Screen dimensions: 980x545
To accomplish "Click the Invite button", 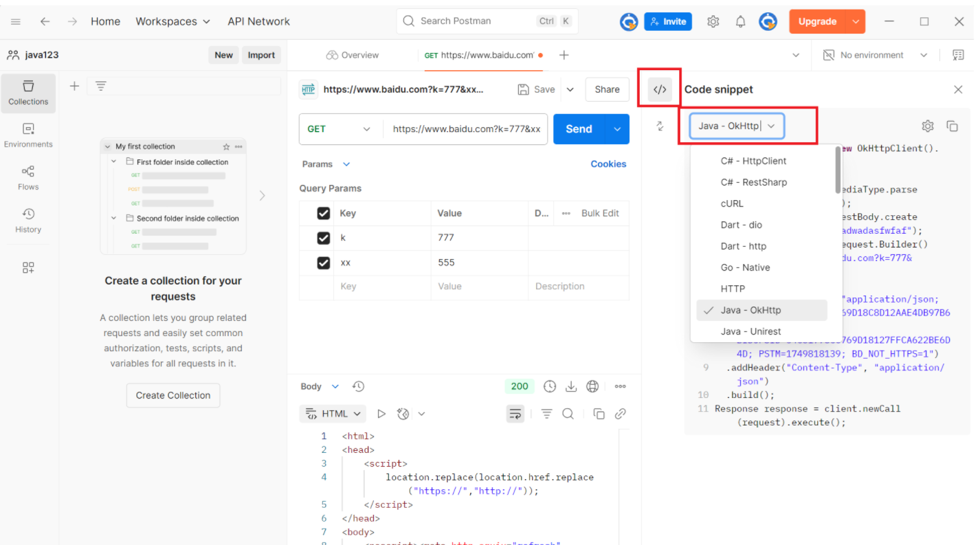I will (668, 21).
